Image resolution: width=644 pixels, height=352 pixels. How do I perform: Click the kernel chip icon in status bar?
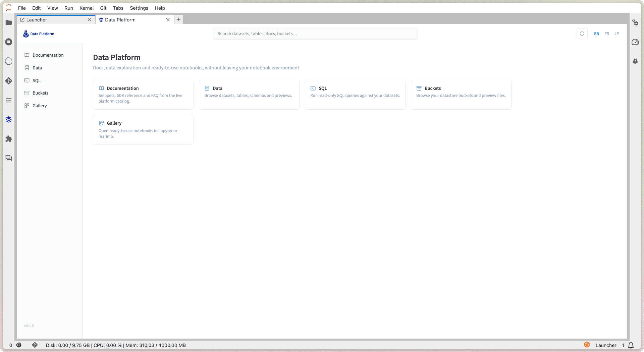(19, 345)
